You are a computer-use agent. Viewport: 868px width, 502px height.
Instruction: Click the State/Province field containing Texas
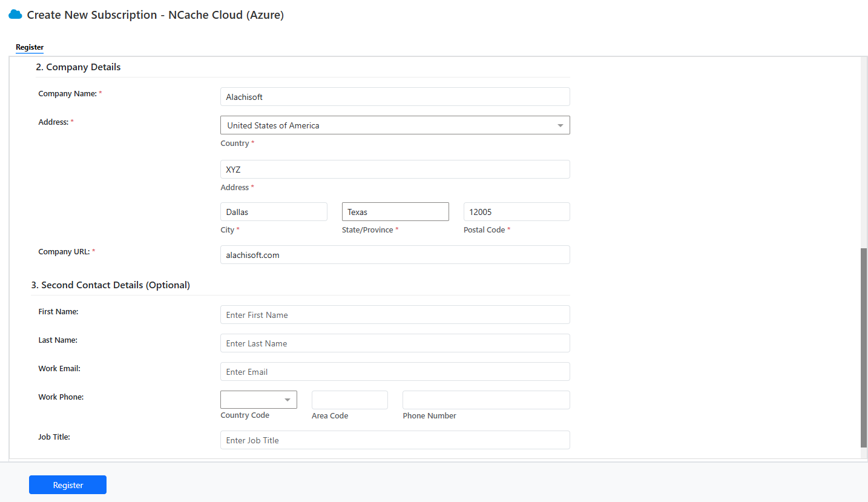click(x=395, y=212)
